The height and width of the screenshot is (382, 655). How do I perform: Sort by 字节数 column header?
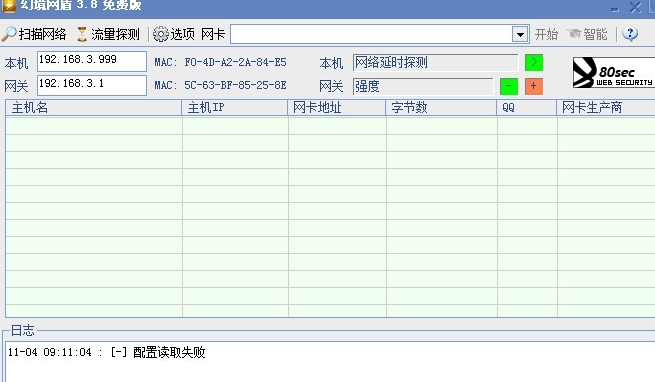(x=441, y=108)
